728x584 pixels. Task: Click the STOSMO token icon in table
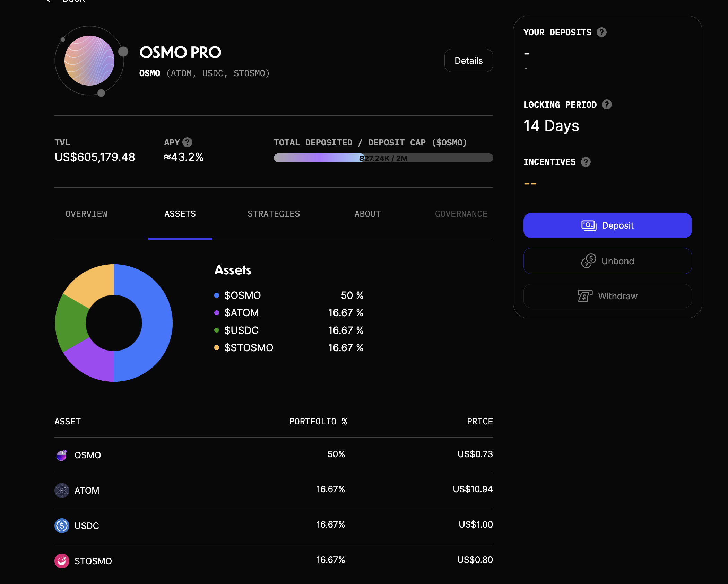62,561
